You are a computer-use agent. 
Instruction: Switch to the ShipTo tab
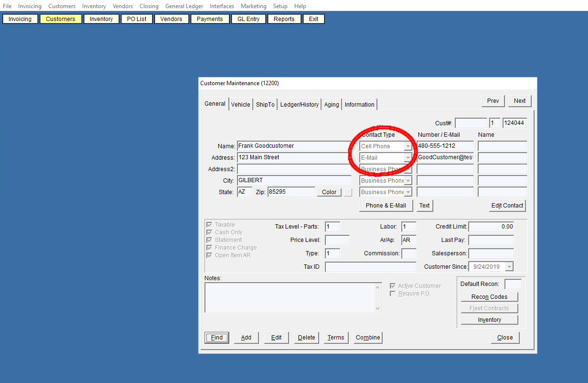tap(265, 105)
